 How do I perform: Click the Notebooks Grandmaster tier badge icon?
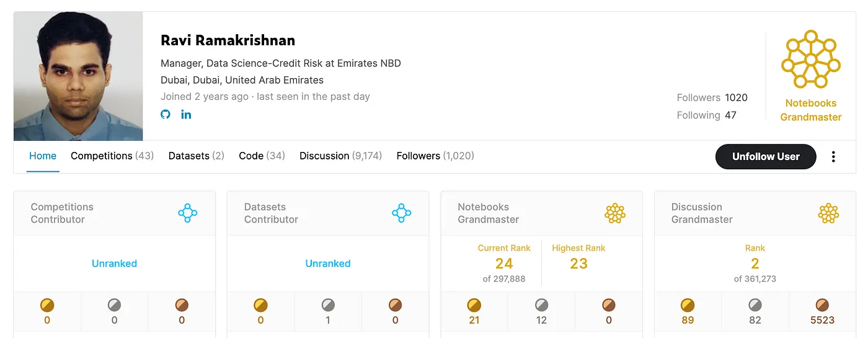810,60
